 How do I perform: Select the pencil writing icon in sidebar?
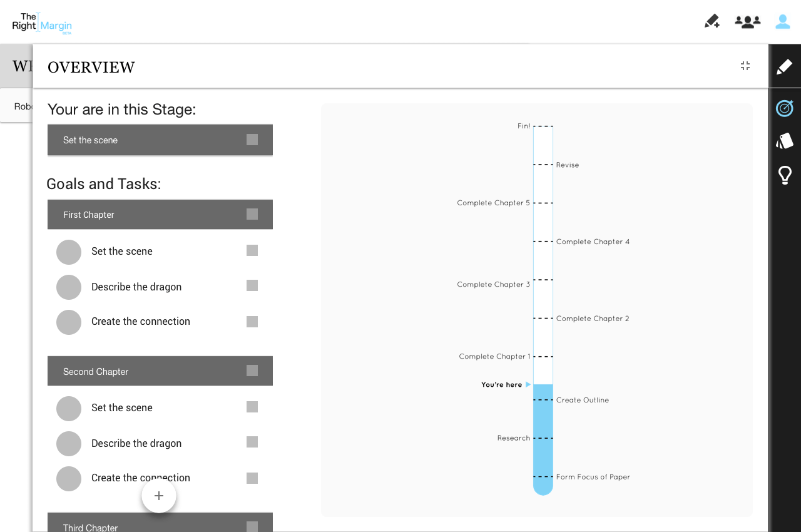pyautogui.click(x=784, y=67)
